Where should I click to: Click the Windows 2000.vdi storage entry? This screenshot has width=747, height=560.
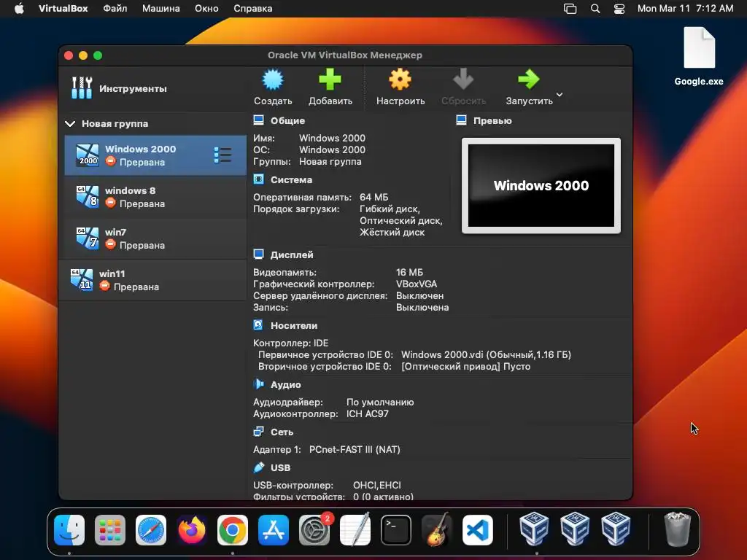click(x=486, y=355)
